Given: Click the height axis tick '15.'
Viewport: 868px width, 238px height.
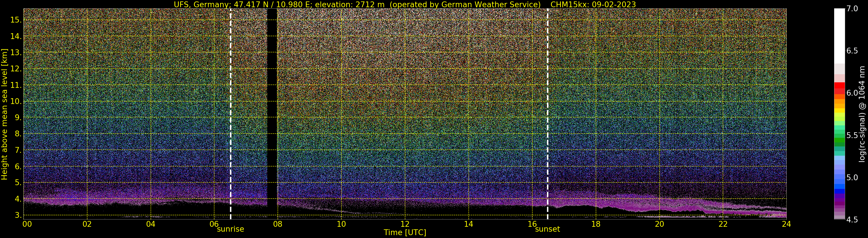Looking at the screenshot, I should (x=16, y=20).
